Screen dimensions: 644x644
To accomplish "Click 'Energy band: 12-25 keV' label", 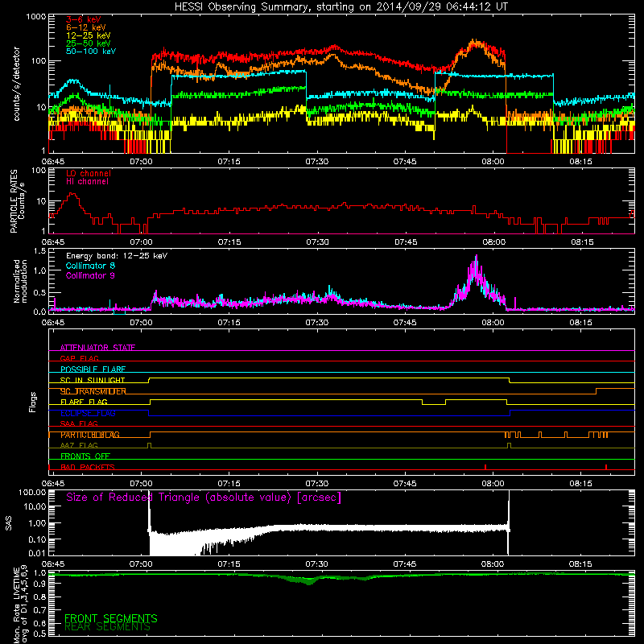I will (x=117, y=256).
